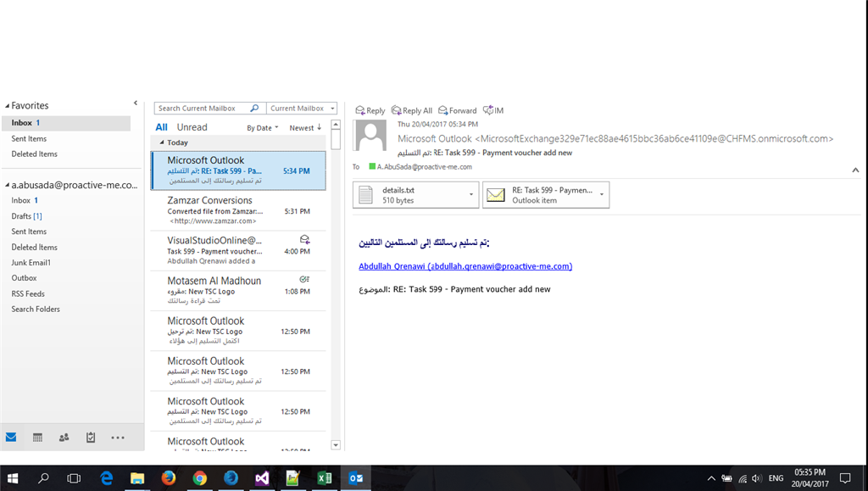This screenshot has width=868, height=491.
Task: Launch Google Chrome from taskbar
Action: click(x=200, y=477)
